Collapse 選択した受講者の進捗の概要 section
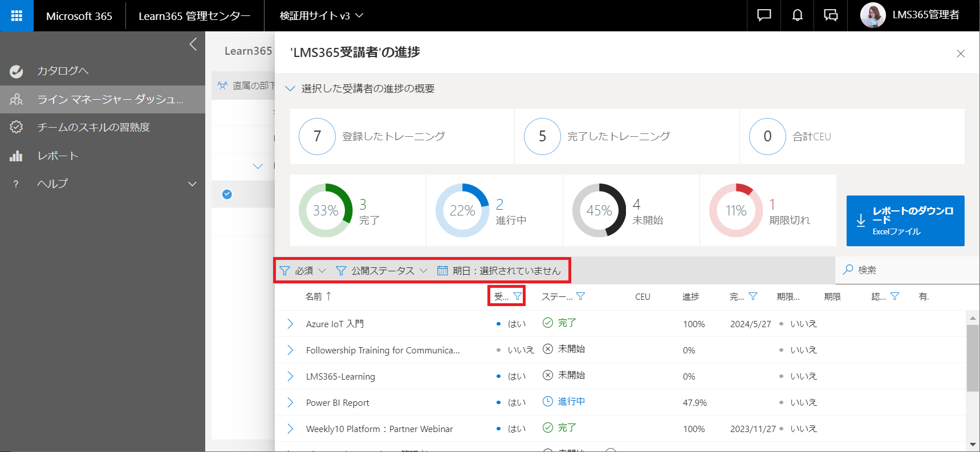The height and width of the screenshot is (452, 980). point(290,88)
